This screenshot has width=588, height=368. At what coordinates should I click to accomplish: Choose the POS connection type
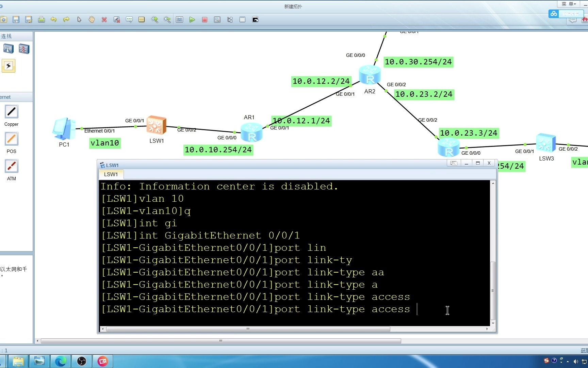coord(11,138)
